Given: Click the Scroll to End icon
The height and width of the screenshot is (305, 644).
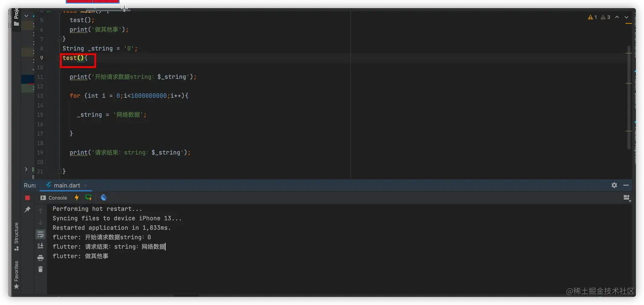Looking at the screenshot, I should 40,246.
